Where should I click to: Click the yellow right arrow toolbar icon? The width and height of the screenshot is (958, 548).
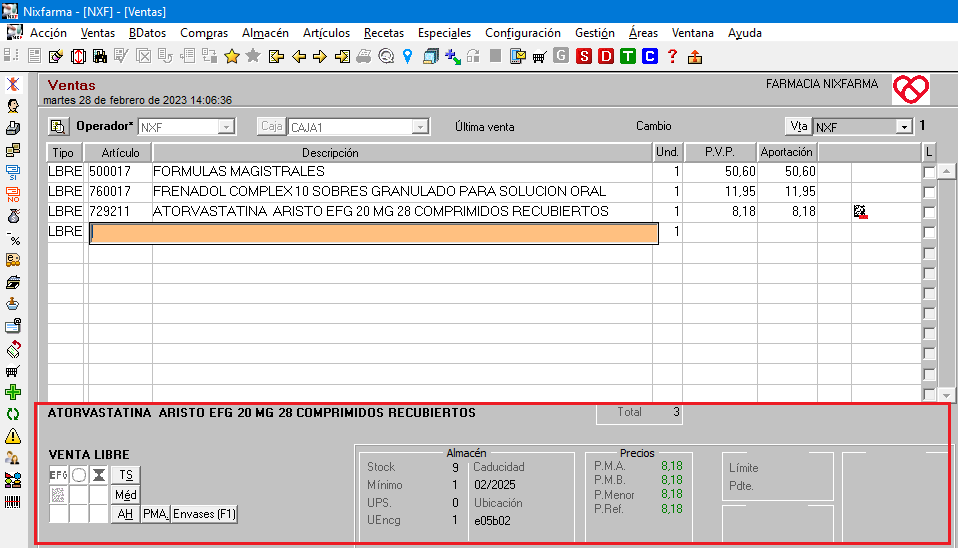(320, 57)
